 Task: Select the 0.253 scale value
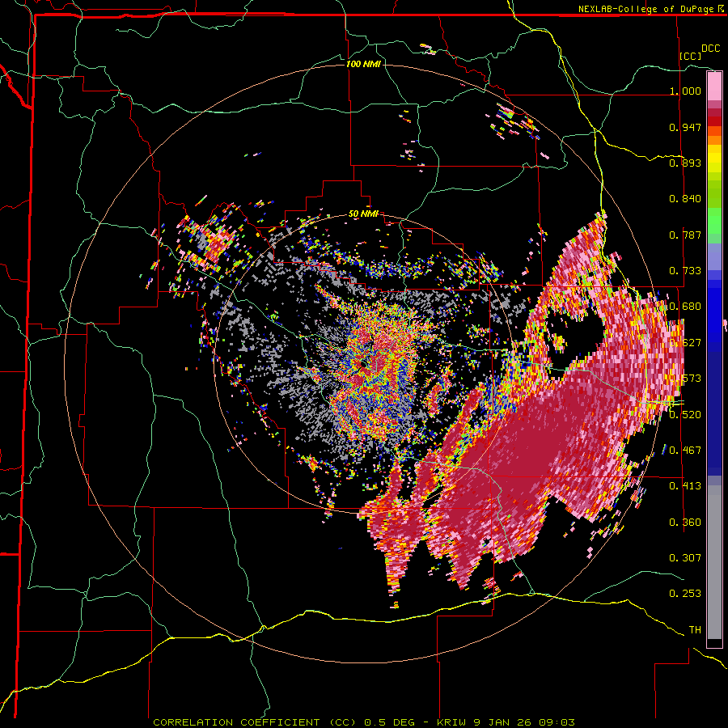685,594
